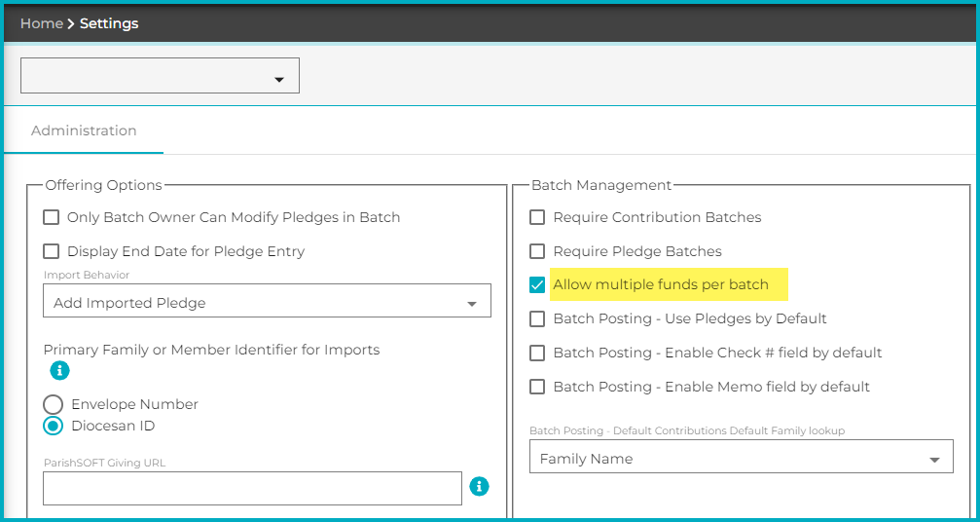Select the Envelope Number radio button
Image resolution: width=980 pixels, height=522 pixels.
[54, 404]
